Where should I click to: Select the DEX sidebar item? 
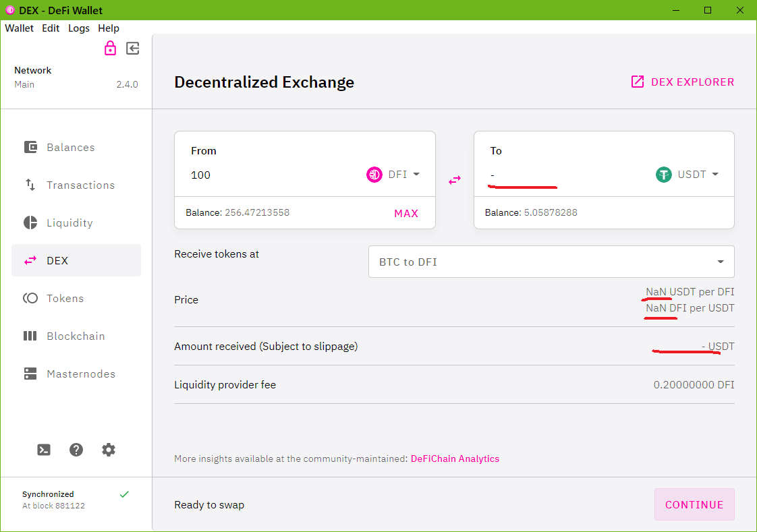[76, 260]
